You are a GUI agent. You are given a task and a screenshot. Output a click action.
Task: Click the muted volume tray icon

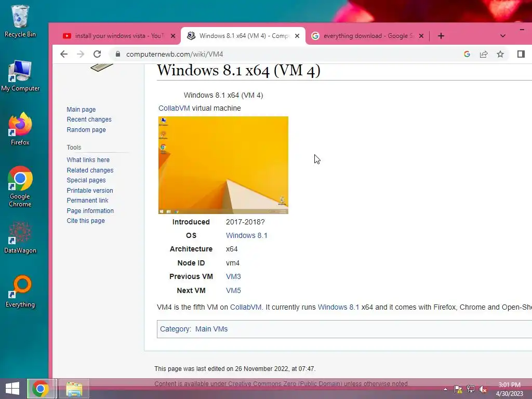(x=483, y=389)
